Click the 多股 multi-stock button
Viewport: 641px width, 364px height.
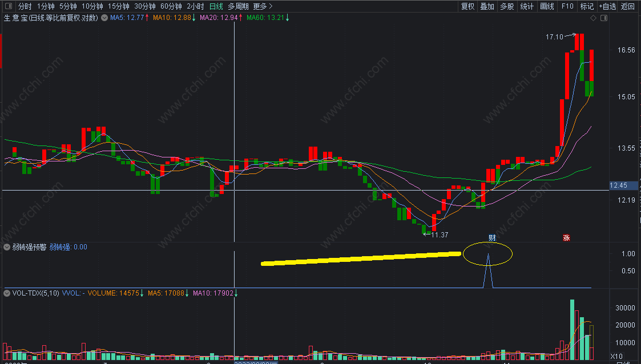tap(507, 6)
